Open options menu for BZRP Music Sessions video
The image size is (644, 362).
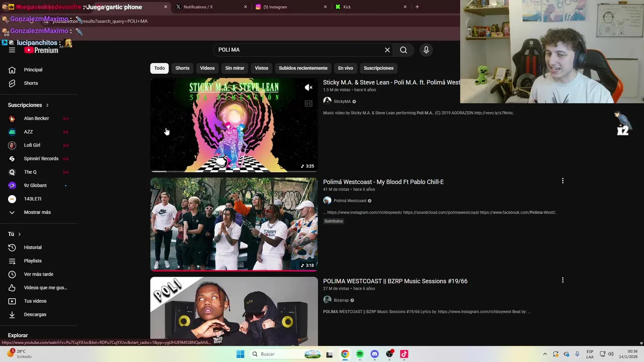point(562,280)
